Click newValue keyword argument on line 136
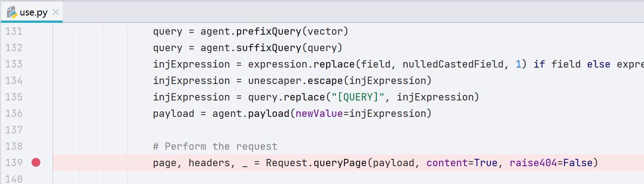This screenshot has height=184, width=644. (x=319, y=114)
